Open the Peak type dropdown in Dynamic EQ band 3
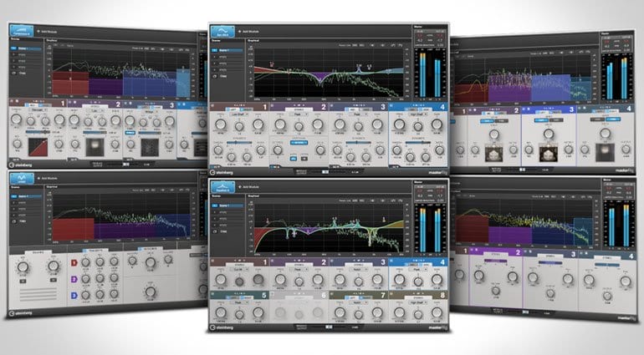 [x=359, y=114]
